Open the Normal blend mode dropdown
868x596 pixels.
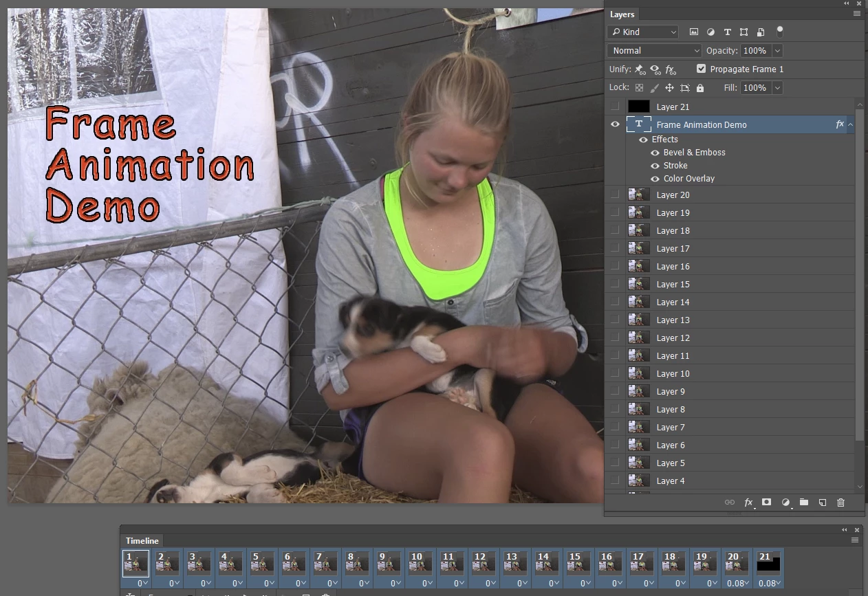tap(654, 51)
